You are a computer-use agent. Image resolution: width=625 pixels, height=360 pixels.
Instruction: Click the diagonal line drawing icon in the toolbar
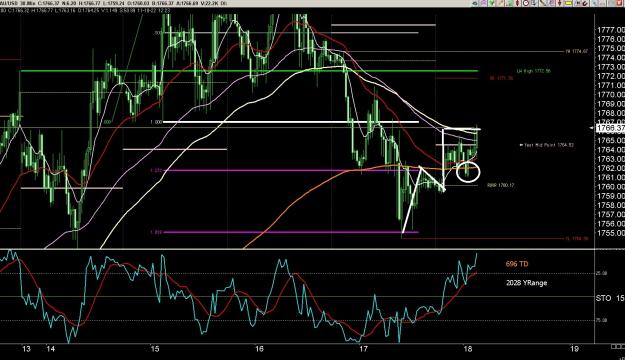(543, 3)
